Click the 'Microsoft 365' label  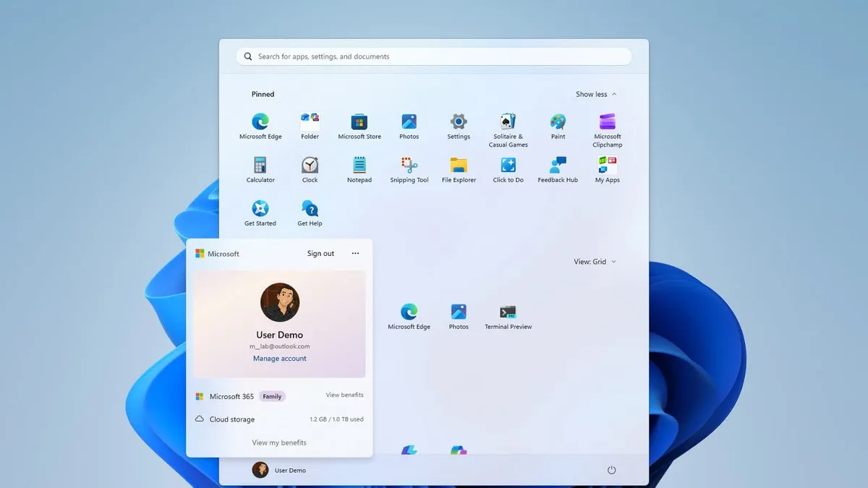(x=231, y=396)
